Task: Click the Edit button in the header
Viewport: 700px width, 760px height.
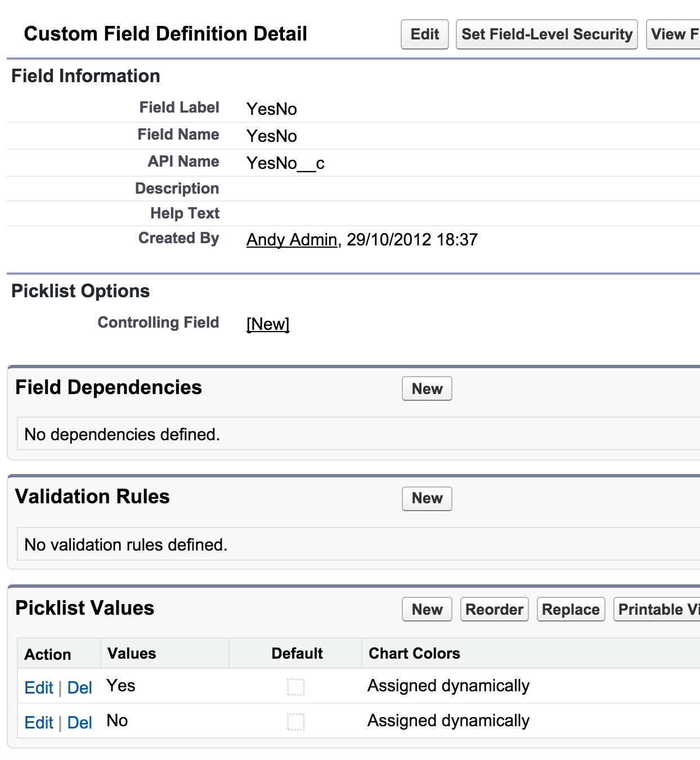Action: pyautogui.click(x=424, y=34)
